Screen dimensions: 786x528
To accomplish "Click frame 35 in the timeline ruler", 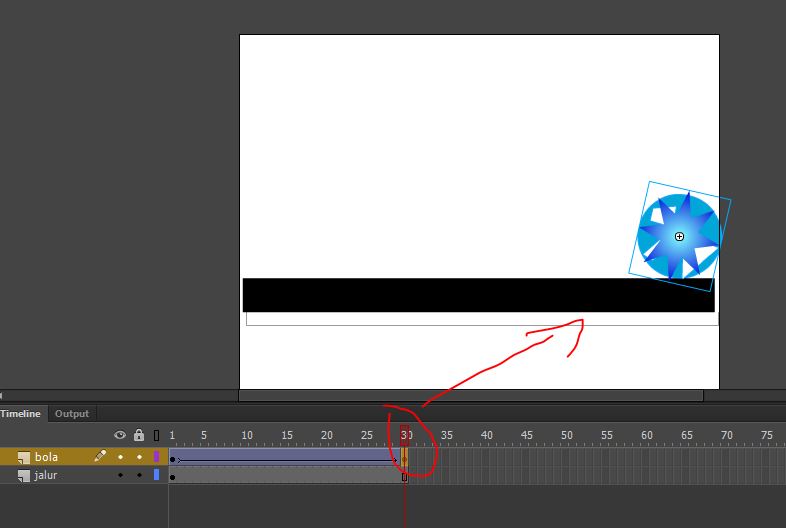I will coord(446,435).
